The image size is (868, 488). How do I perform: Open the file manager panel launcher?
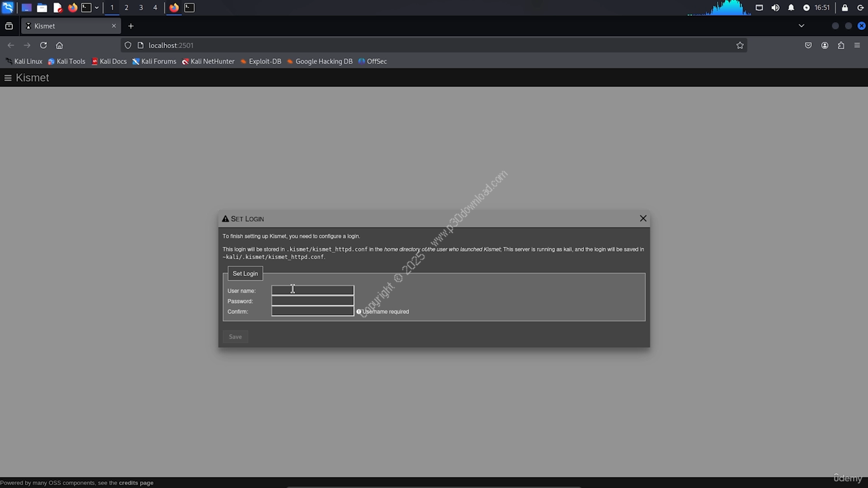click(x=42, y=7)
